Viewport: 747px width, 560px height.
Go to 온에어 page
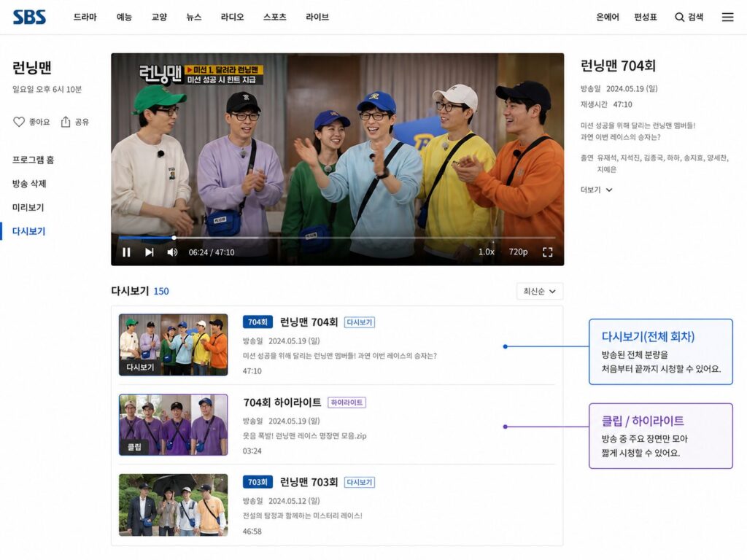point(608,17)
